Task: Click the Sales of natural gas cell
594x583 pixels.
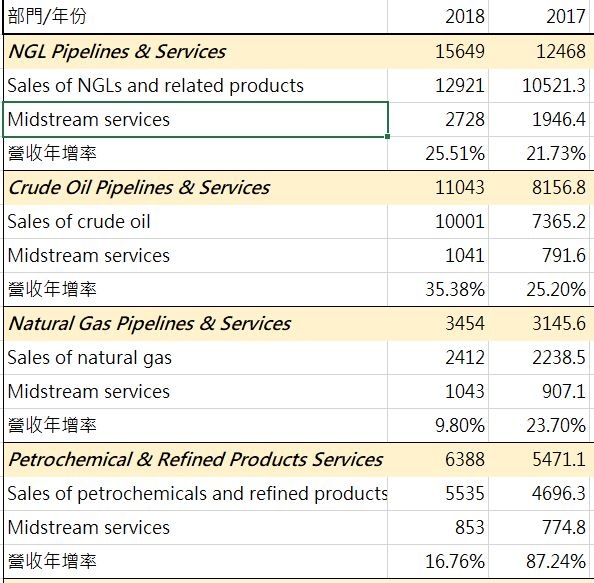Action: pos(195,358)
